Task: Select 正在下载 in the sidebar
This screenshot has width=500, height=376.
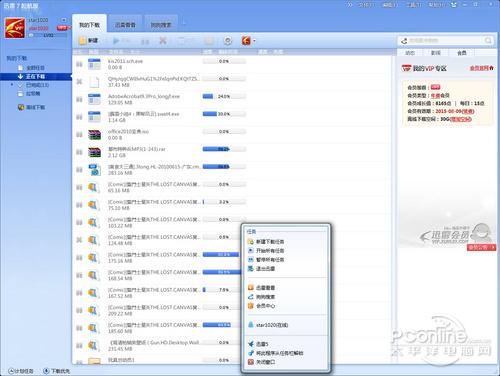Action: tap(36, 76)
